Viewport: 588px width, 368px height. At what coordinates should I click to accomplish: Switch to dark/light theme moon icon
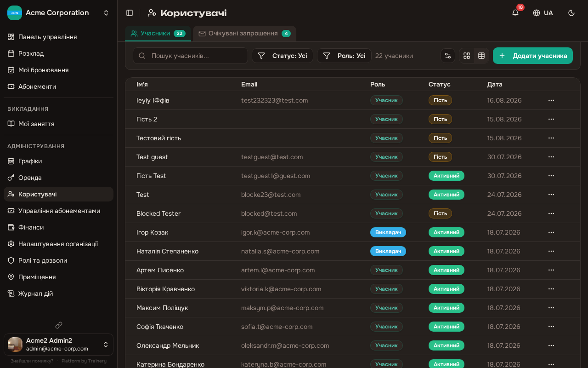click(x=571, y=13)
